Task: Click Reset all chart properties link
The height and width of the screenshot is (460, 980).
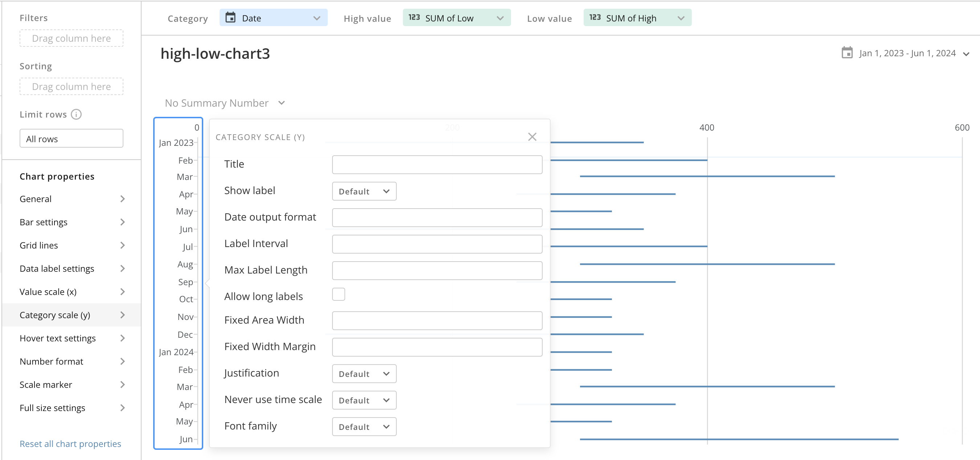Action: 70,444
